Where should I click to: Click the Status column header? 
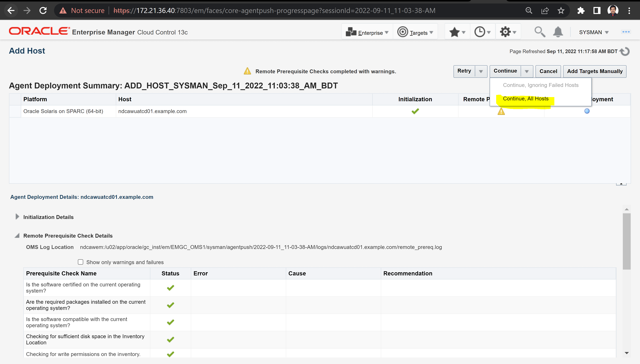point(170,274)
